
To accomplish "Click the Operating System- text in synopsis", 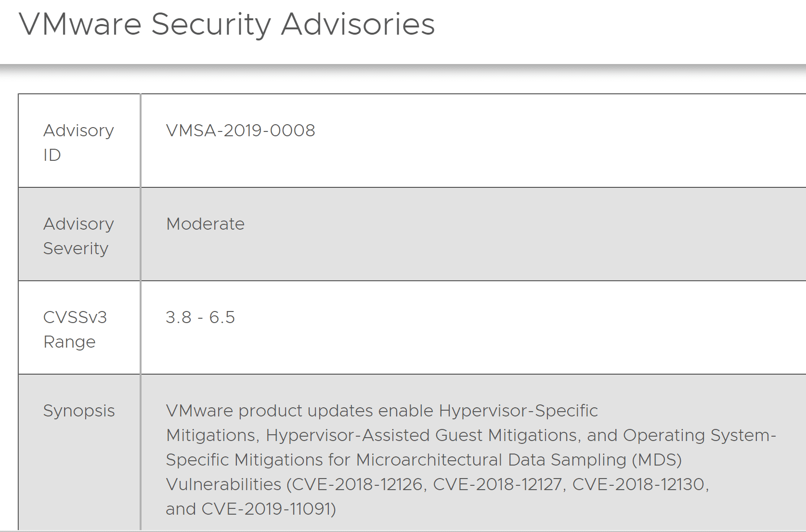I will 699,435.
